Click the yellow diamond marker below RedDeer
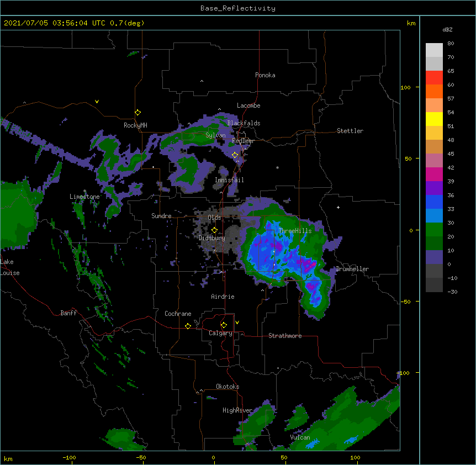 point(235,155)
